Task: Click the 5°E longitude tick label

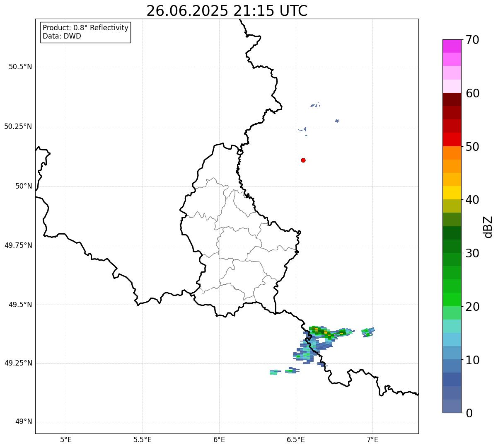Action: (66, 439)
